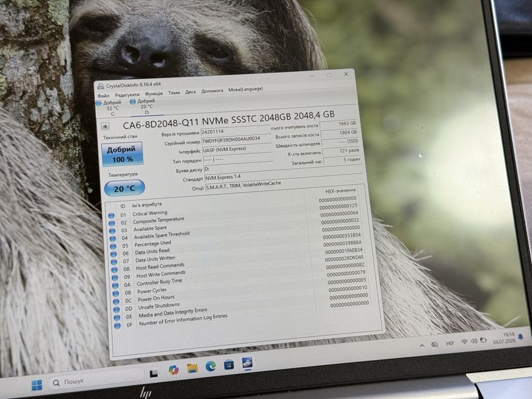Click the volume speaker tray icon
The image size is (532, 399).
click(473, 341)
